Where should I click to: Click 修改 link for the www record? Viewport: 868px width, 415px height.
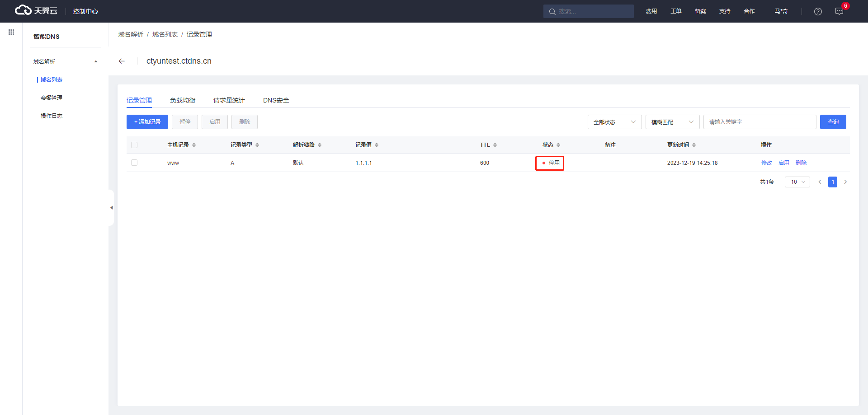[767, 163]
